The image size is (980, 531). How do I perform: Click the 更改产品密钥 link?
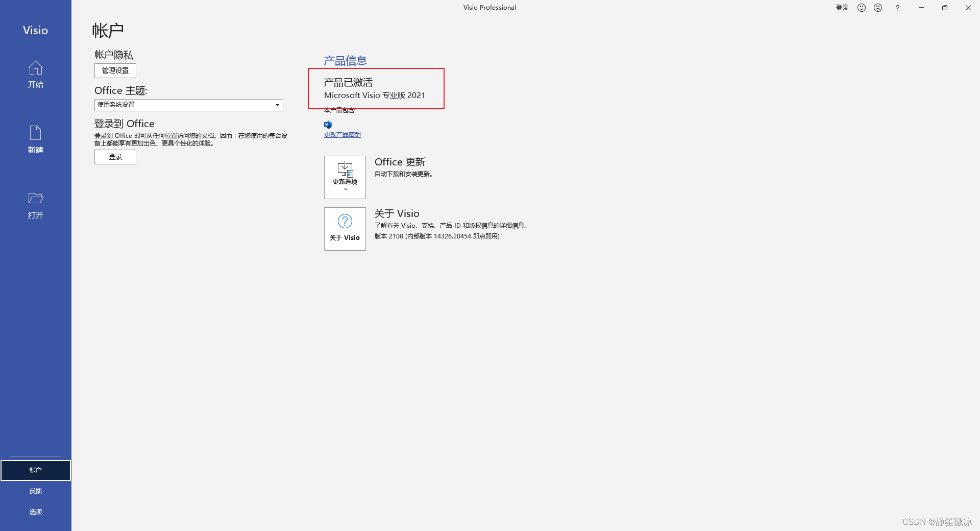tap(342, 135)
